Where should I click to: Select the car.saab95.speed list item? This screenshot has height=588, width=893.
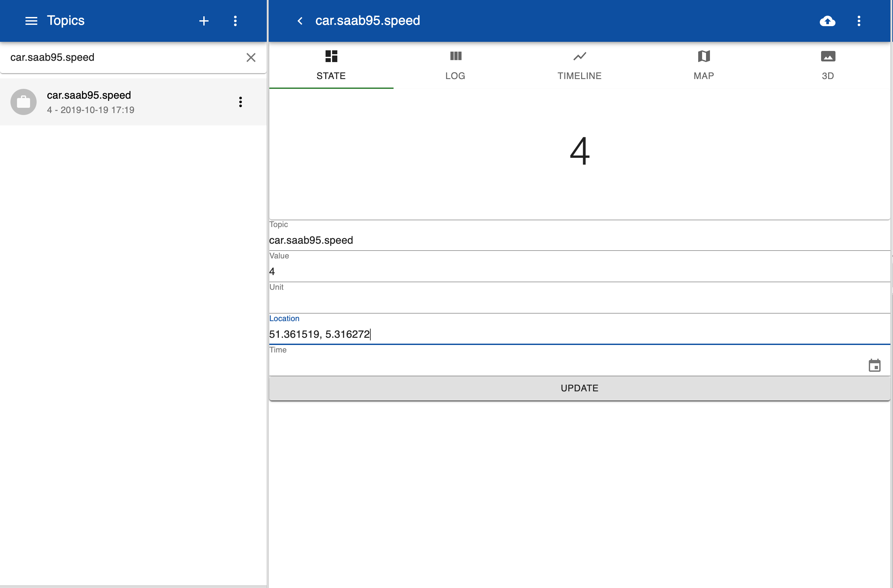coord(133,102)
